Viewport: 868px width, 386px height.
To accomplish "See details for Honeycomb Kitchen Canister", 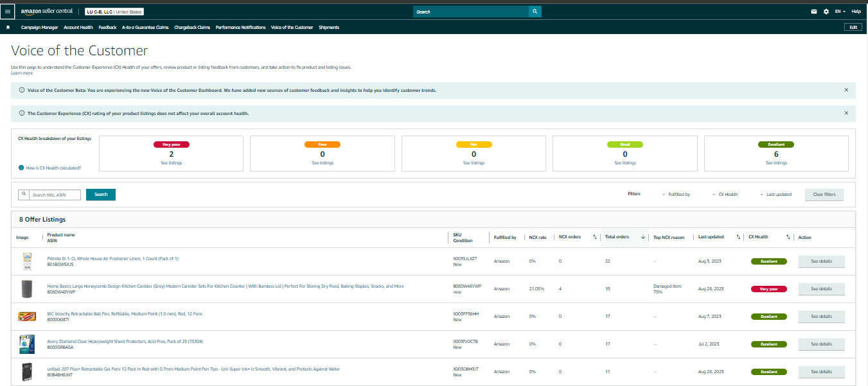I will coord(821,289).
